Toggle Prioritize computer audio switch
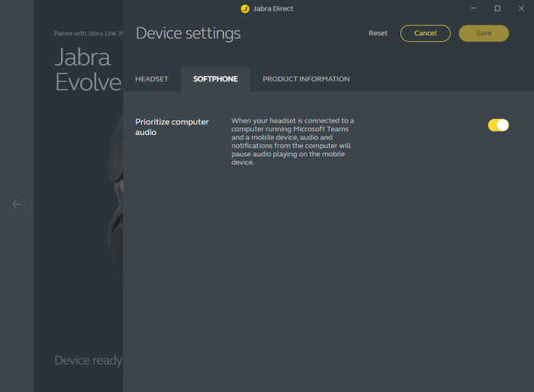Screen dimensions: 534x392 point(498,125)
